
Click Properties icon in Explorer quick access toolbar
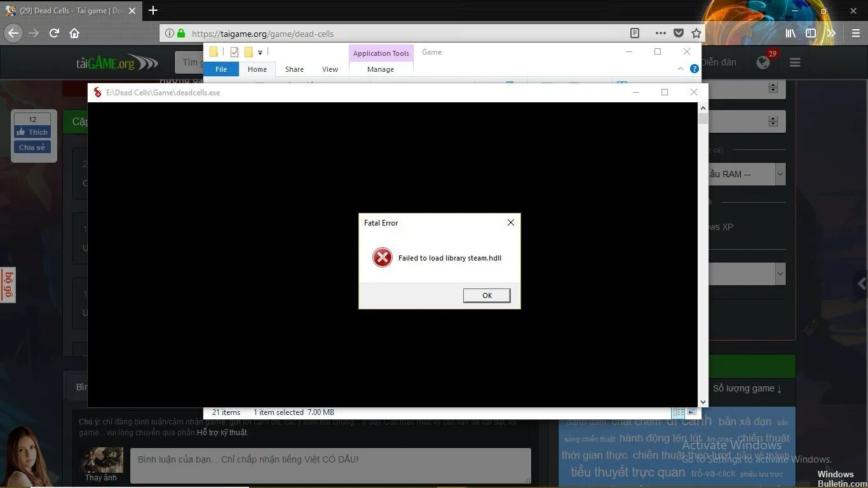tap(234, 52)
